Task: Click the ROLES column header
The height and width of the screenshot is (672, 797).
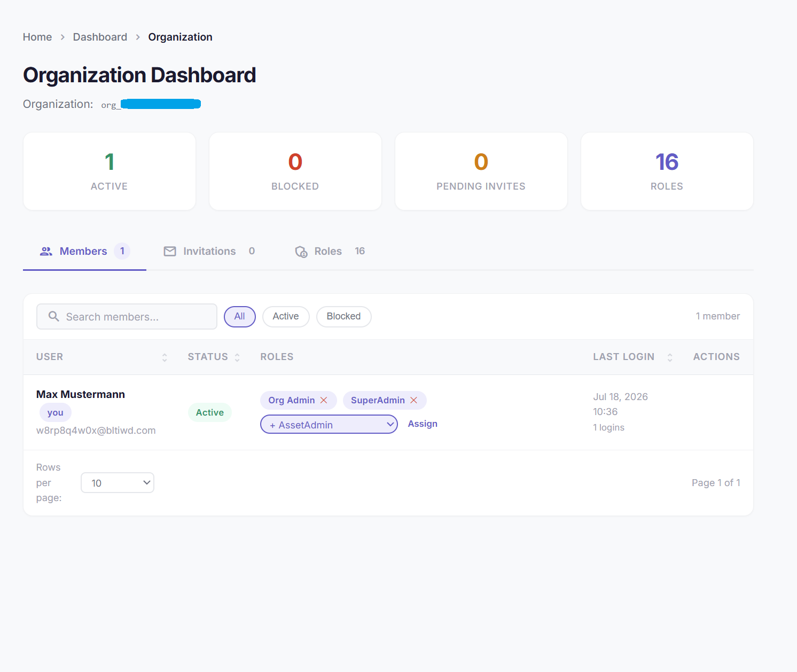Action: coord(277,357)
